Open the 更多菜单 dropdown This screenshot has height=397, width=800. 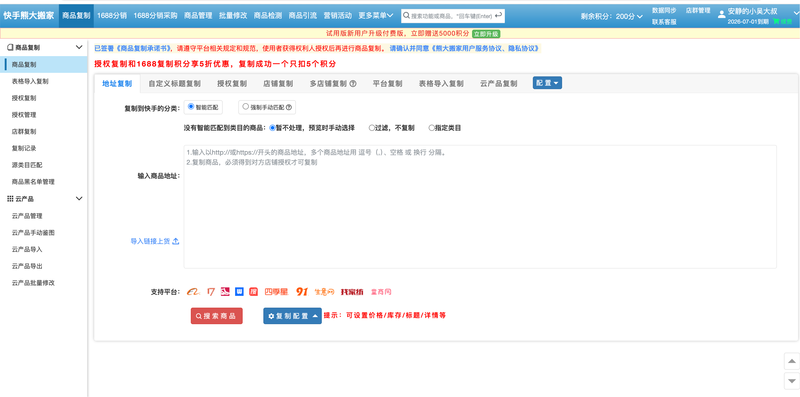(x=376, y=16)
